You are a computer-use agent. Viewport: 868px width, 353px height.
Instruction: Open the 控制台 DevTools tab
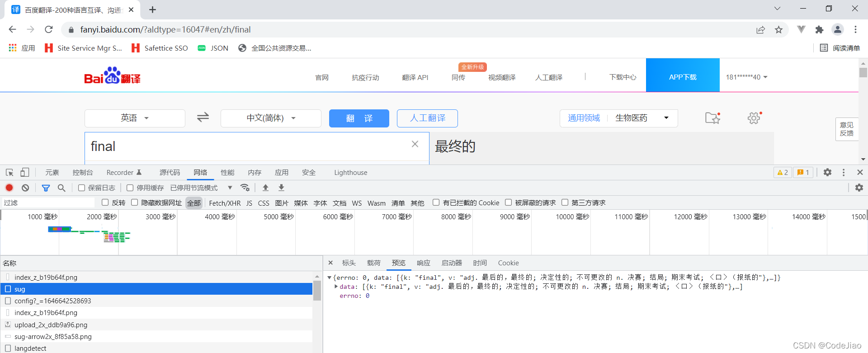pos(83,173)
